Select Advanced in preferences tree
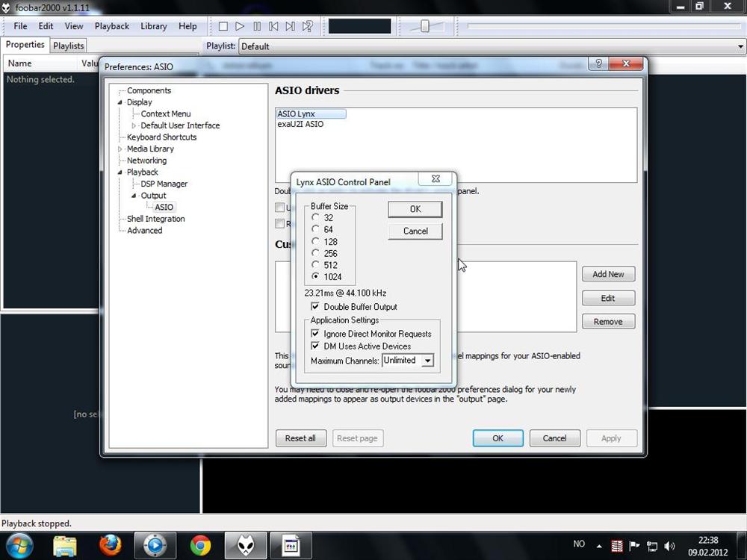 pos(144,231)
